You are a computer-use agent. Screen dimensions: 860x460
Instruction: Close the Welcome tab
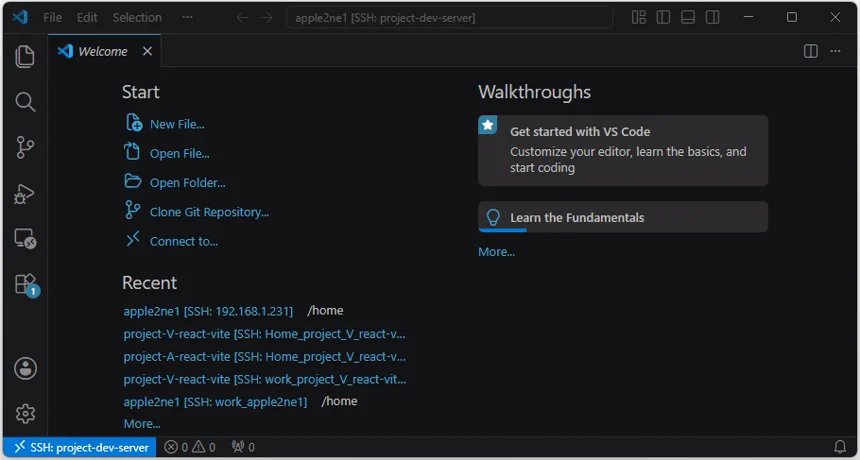coord(147,51)
